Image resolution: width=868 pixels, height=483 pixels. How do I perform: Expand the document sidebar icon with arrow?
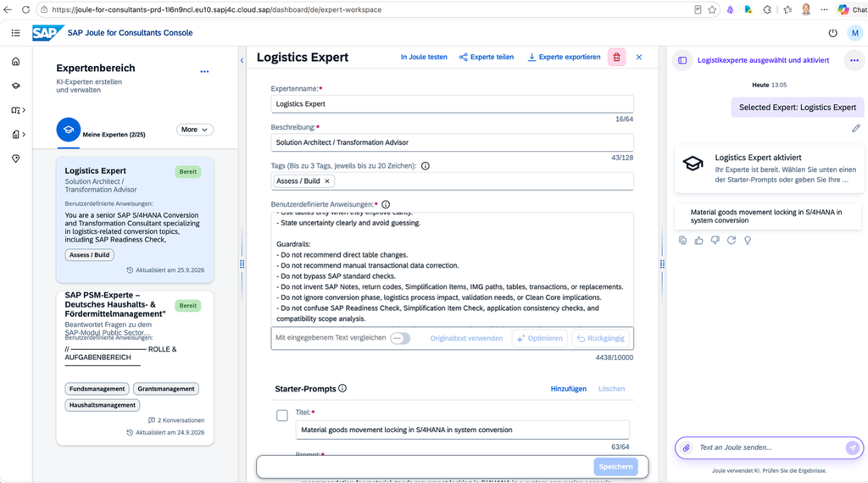tap(19, 135)
